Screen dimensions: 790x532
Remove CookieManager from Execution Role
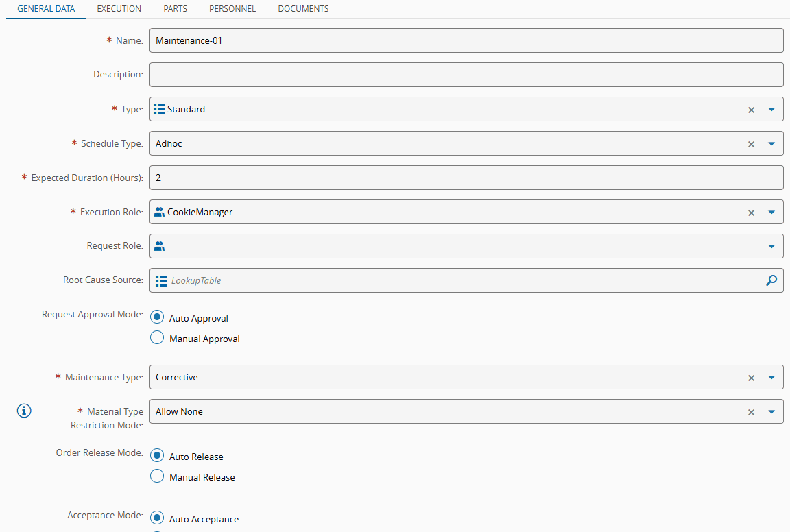(751, 213)
